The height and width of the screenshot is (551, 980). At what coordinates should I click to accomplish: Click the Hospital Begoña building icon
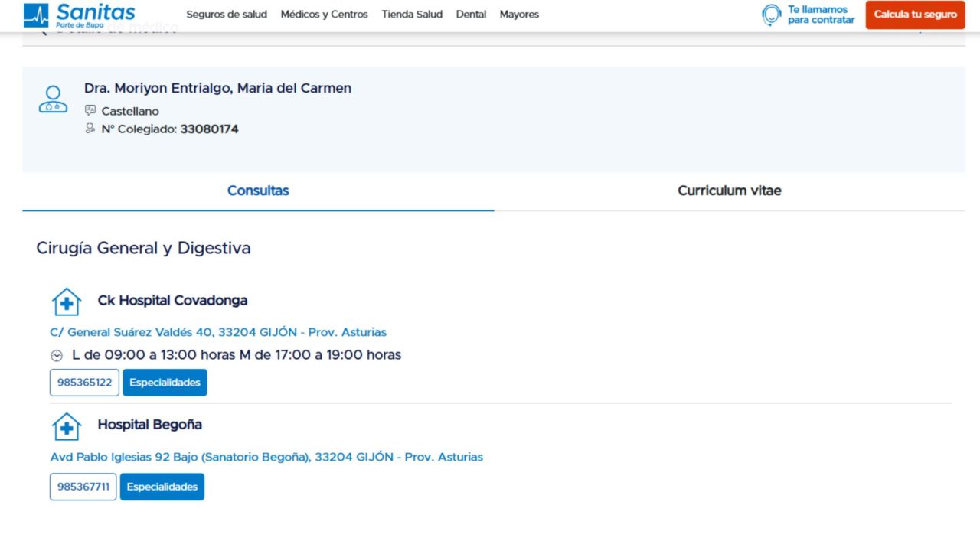click(67, 426)
